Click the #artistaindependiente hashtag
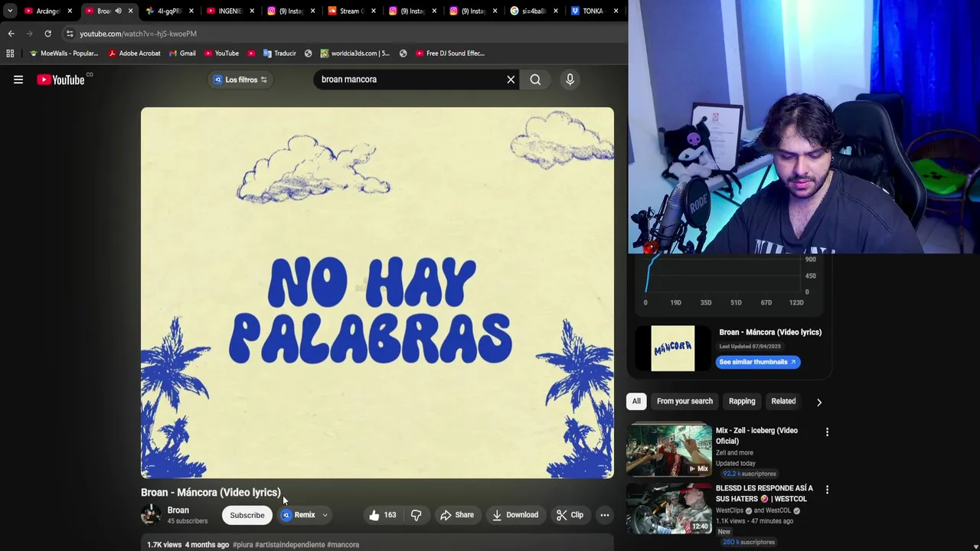Image resolution: width=980 pixels, height=551 pixels. 289,545
